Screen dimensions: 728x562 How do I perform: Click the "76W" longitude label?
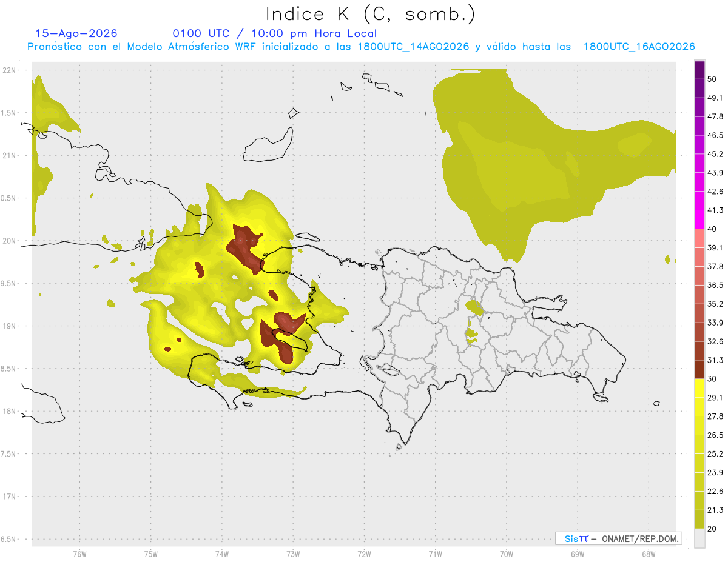coord(79,554)
